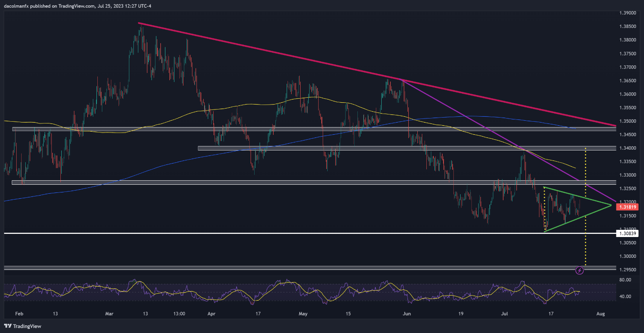Click the 1.30000 price axis label
Image resolution: width=644 pixels, height=333 pixels.
click(x=628, y=256)
